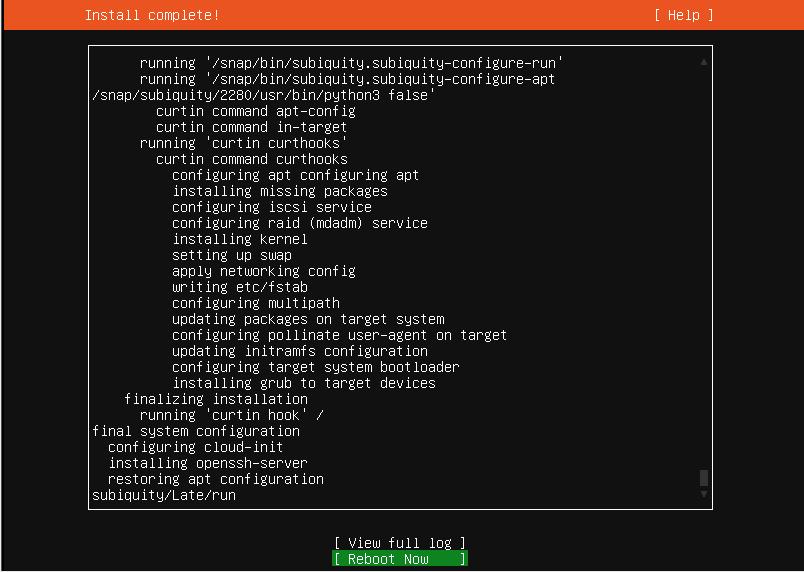This screenshot has height=572, width=804.
Task: Click the 'writing etc/fstab' log entry
Action: pyautogui.click(x=240, y=287)
